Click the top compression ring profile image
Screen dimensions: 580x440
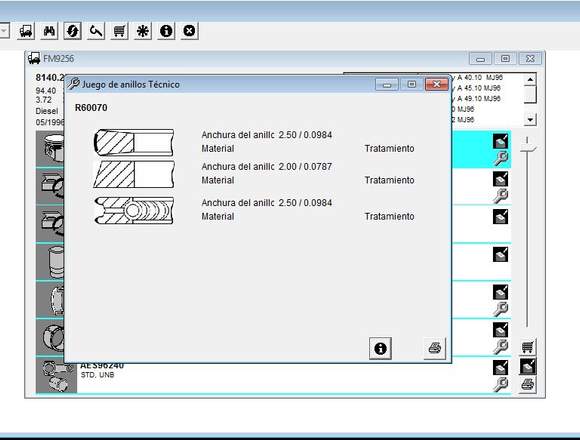coord(134,142)
